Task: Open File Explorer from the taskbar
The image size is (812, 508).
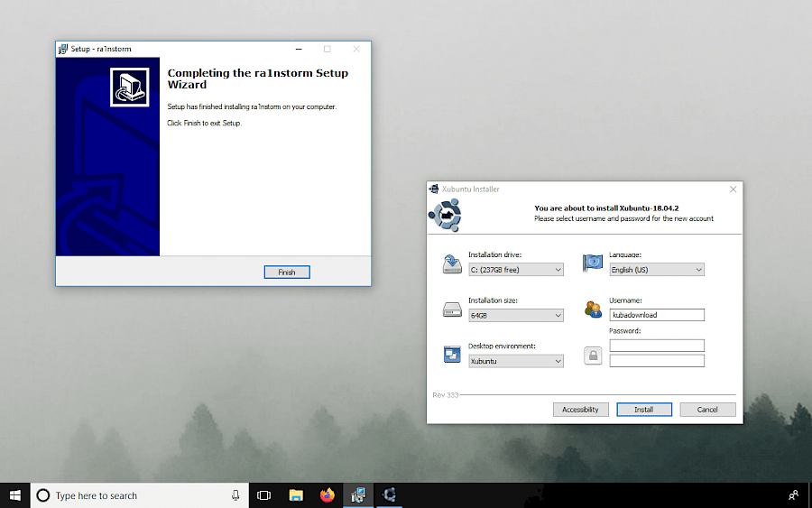Action: click(296, 495)
